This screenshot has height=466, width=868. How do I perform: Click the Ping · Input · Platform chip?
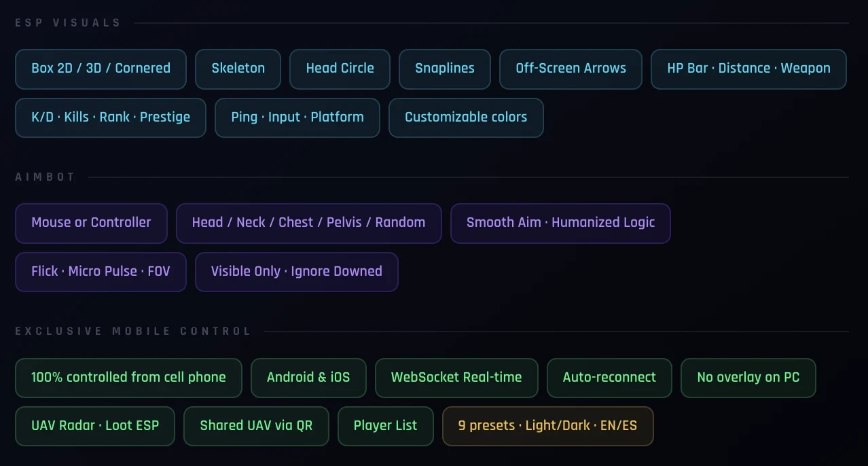(x=297, y=118)
